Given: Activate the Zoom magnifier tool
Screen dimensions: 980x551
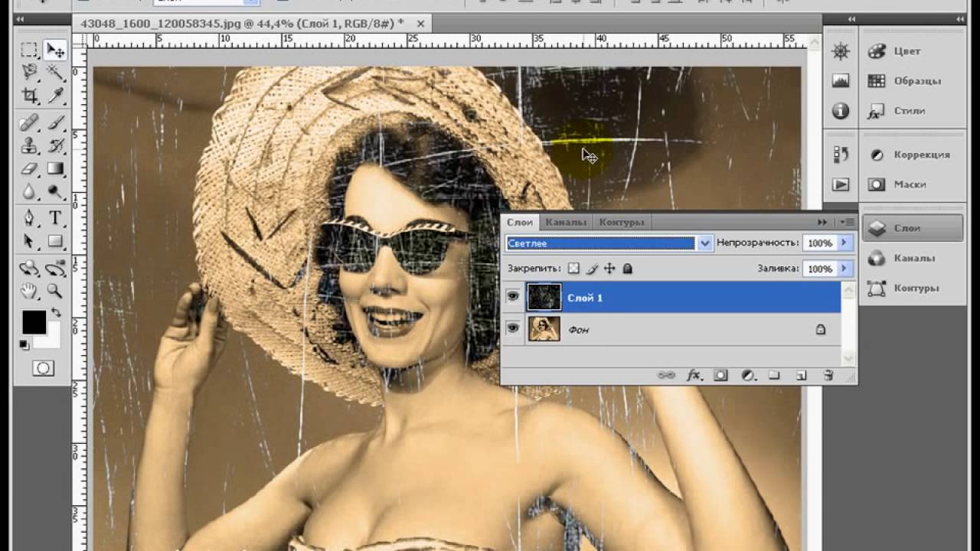Looking at the screenshot, I should click(x=55, y=291).
